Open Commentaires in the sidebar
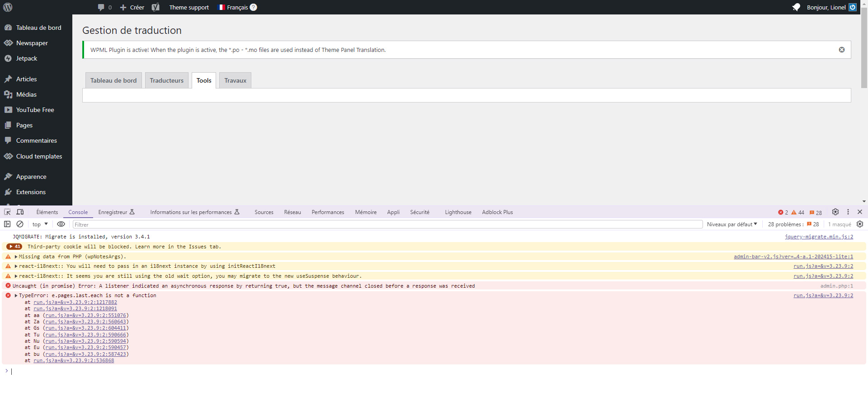Viewport: 868px width, 415px height. pos(36,140)
